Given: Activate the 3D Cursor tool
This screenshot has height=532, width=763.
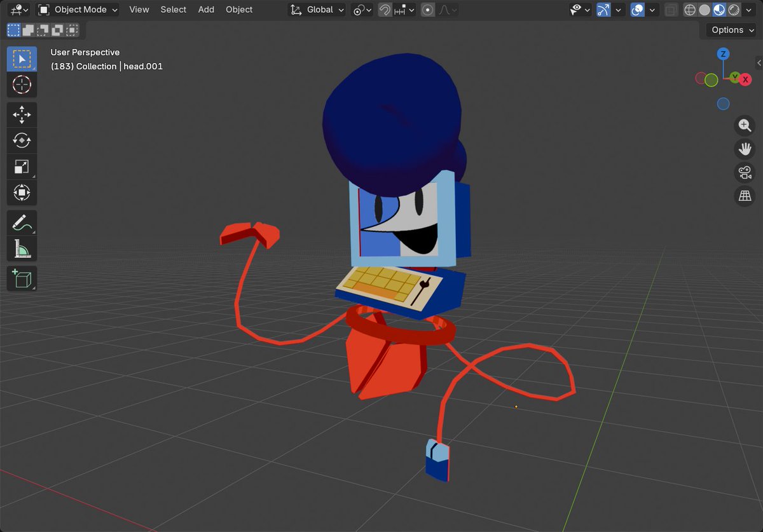Looking at the screenshot, I should tap(22, 84).
